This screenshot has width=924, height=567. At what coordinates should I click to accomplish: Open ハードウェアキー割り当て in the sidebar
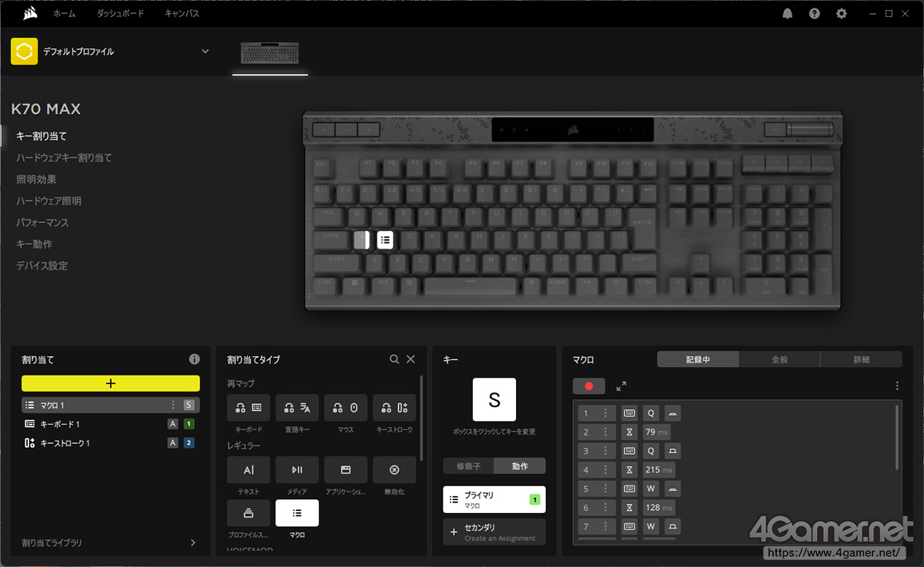click(64, 158)
